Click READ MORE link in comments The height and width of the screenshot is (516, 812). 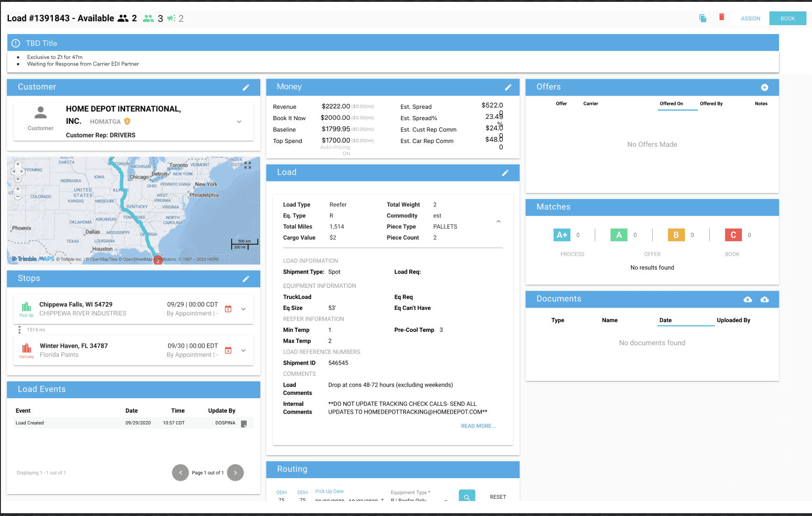[478, 426]
